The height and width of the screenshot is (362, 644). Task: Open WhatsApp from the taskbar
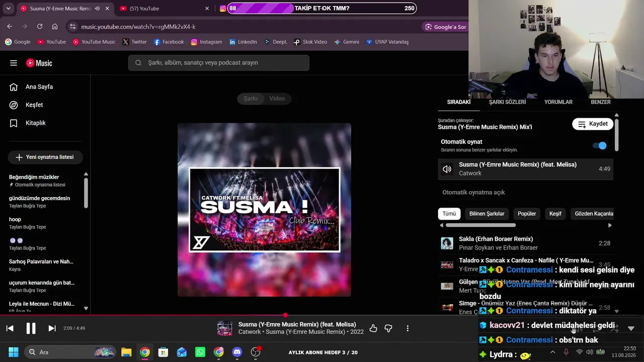(200, 352)
